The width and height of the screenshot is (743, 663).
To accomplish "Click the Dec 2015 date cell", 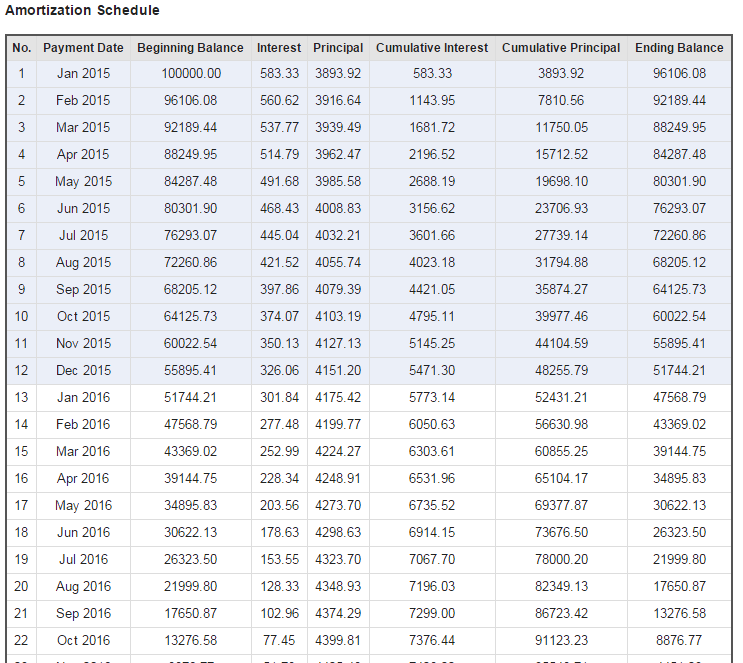I will click(x=83, y=371).
